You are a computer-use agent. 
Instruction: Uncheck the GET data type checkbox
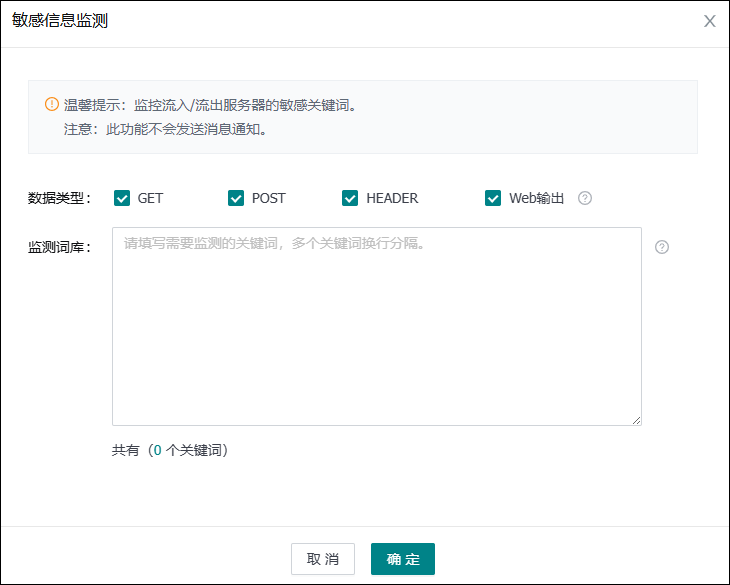pyautogui.click(x=122, y=198)
